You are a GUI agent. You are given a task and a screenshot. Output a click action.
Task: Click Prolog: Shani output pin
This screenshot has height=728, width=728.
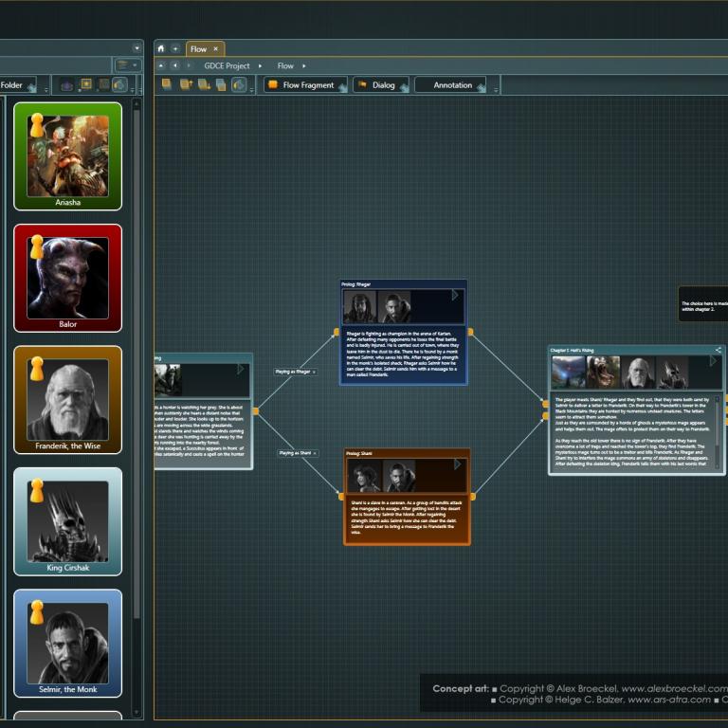click(x=473, y=497)
